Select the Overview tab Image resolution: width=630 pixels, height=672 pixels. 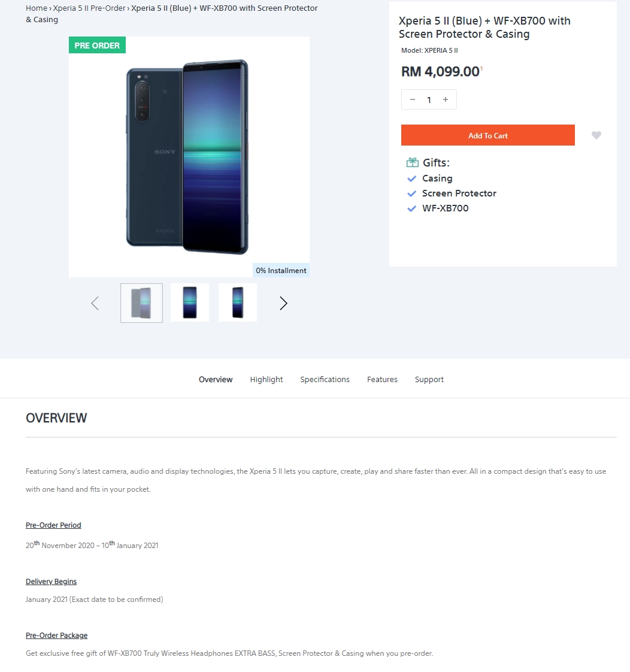[x=216, y=379]
